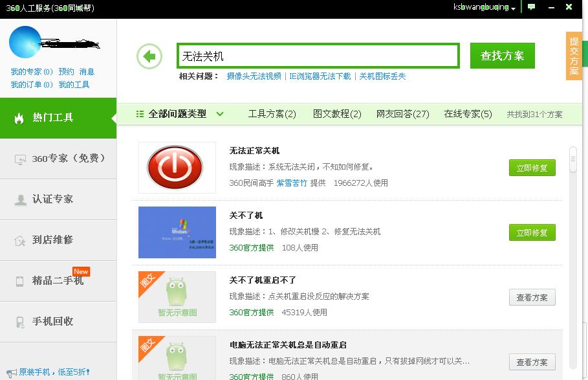Image resolution: width=588 pixels, height=380 pixels.
Task: Click the placeholder image for 关不了机重启不了
Action: point(177,296)
